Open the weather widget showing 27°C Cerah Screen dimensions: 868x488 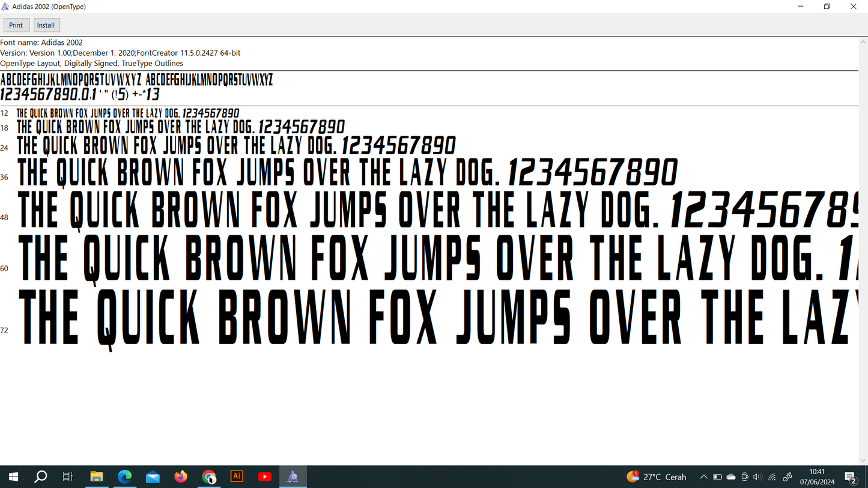pyautogui.click(x=657, y=477)
